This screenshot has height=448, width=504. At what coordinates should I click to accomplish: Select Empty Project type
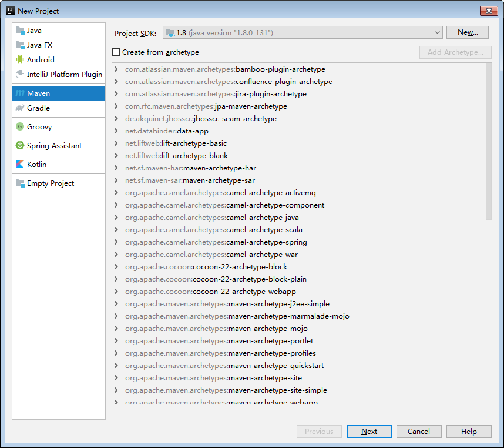[x=59, y=183]
